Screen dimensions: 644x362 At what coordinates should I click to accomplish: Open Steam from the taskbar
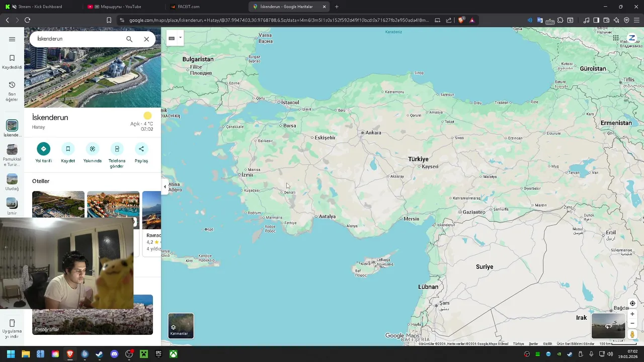(x=99, y=354)
